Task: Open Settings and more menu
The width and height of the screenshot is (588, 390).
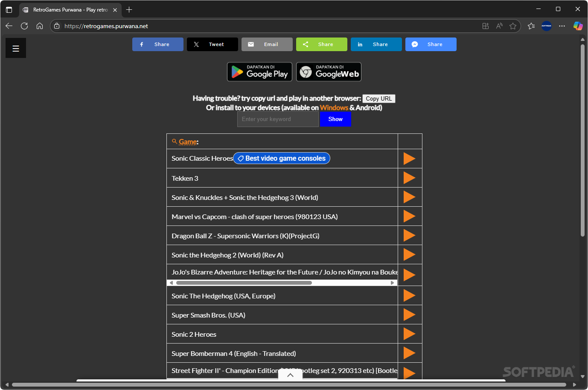Action: [562, 26]
